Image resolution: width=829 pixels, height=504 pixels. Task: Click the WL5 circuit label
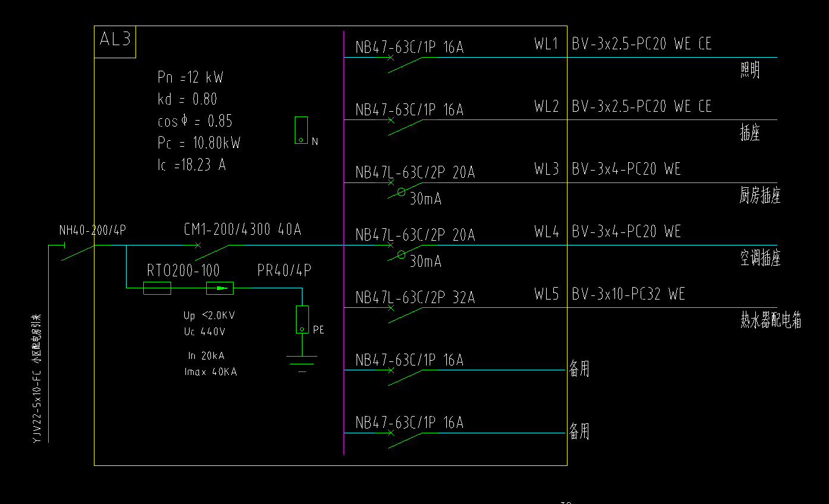(x=547, y=294)
